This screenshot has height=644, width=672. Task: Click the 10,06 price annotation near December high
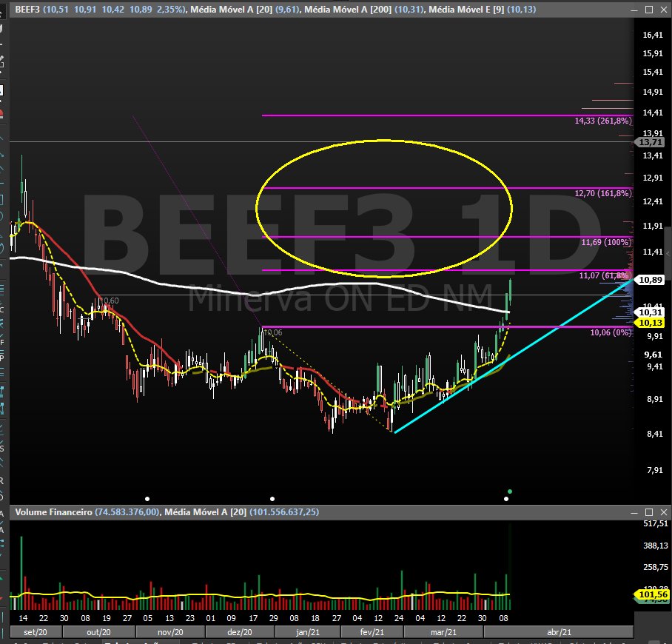pos(273,332)
